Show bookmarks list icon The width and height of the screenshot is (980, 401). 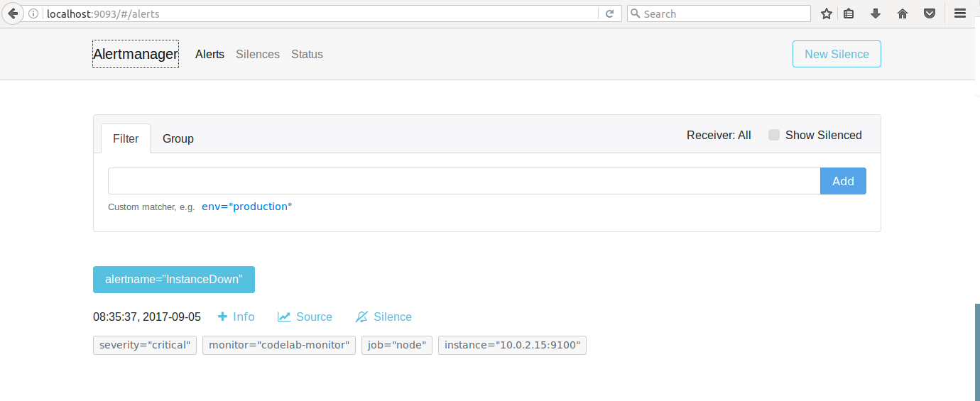click(849, 13)
